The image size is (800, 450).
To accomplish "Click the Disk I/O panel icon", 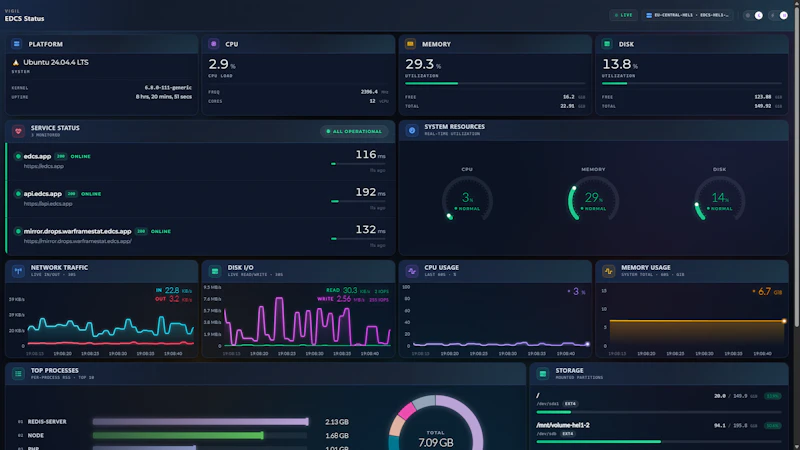I will click(215, 271).
